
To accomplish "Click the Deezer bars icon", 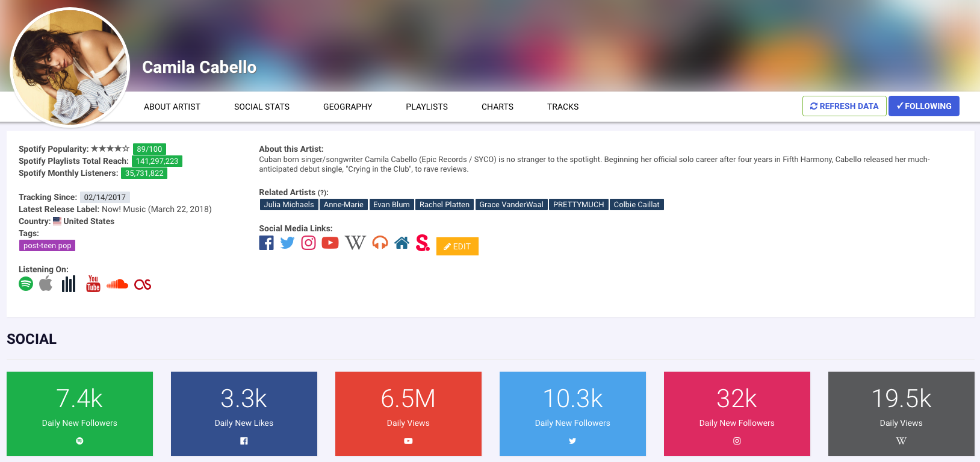I will pyautogui.click(x=69, y=284).
